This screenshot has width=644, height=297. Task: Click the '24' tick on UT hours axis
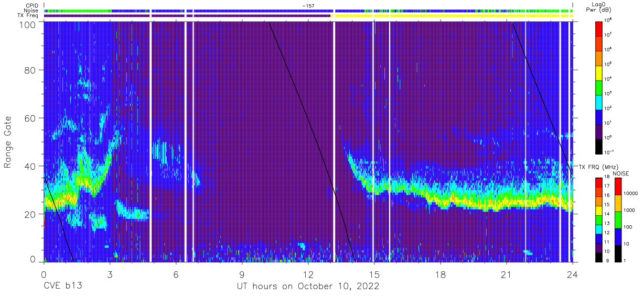click(x=573, y=274)
